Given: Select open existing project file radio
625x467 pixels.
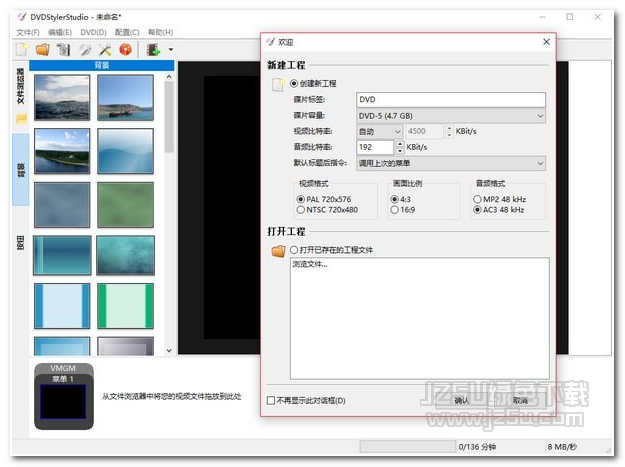Looking at the screenshot, I should 294,250.
